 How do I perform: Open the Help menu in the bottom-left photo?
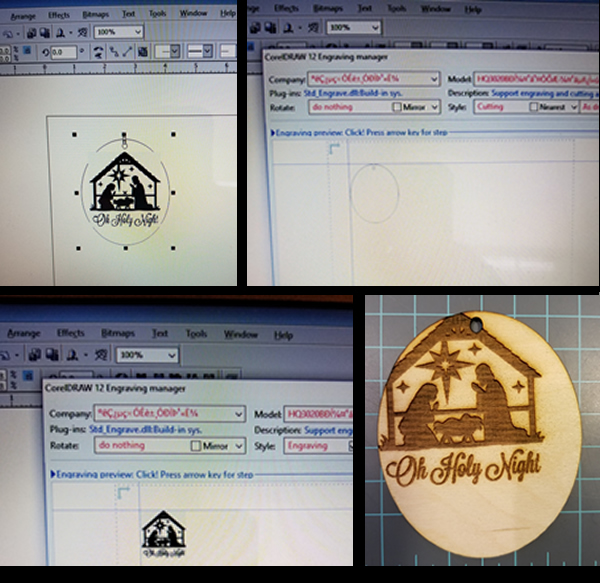coord(284,335)
